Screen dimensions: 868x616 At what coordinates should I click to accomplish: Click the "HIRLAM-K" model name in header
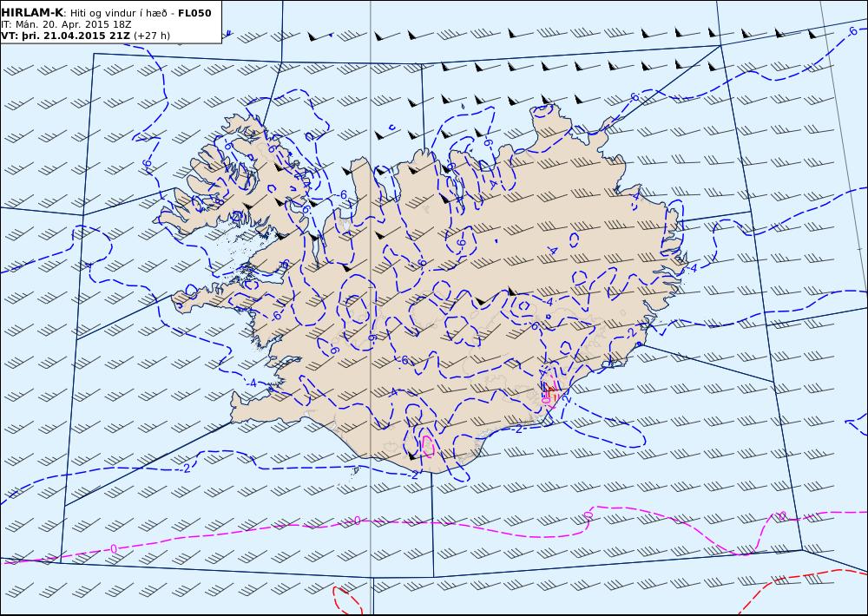click(x=32, y=13)
